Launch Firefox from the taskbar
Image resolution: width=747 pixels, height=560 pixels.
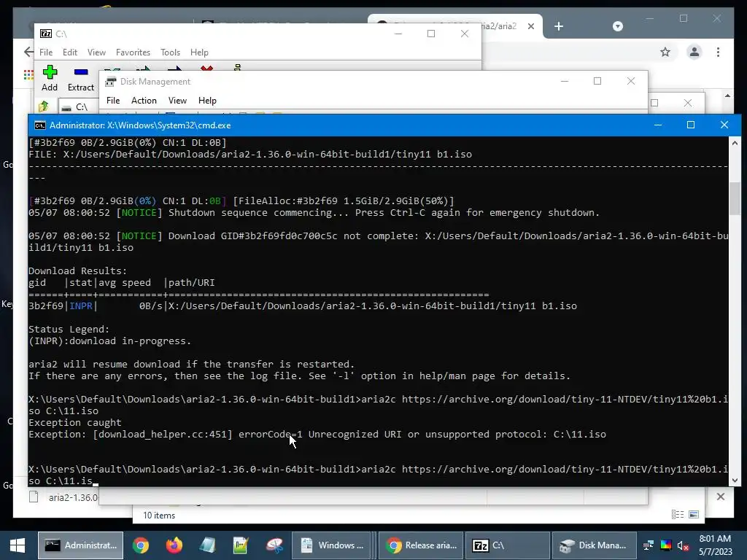pyautogui.click(x=174, y=545)
